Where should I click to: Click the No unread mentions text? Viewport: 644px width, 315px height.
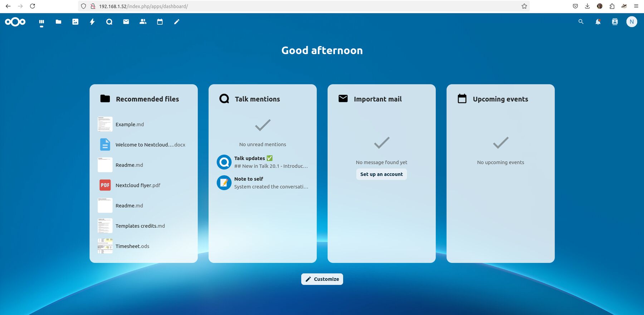(263, 145)
